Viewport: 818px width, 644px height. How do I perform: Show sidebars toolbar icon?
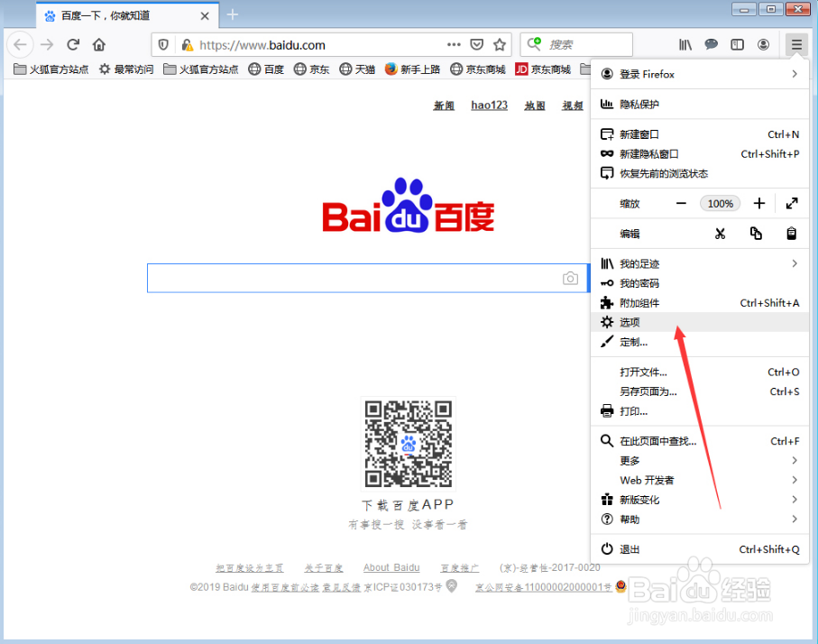click(737, 45)
